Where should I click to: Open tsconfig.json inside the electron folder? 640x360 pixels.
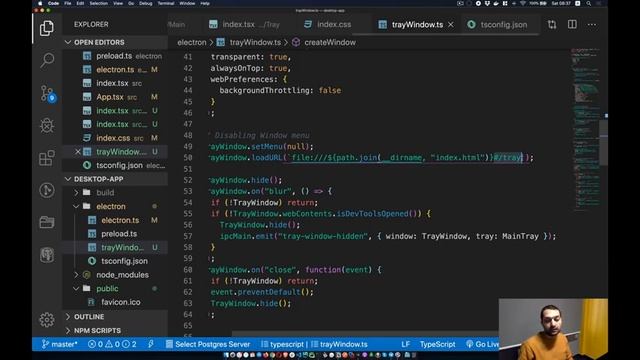115,261
